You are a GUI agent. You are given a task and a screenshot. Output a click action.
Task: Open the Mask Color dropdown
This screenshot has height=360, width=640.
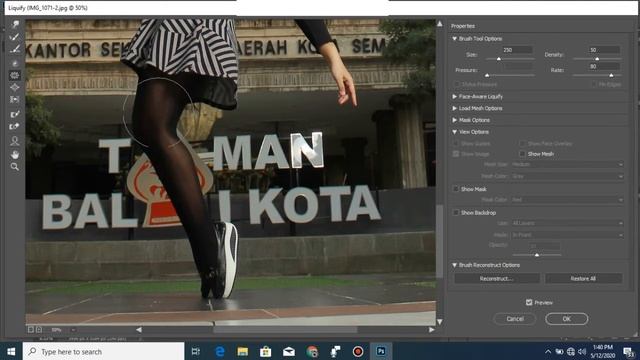(567, 200)
